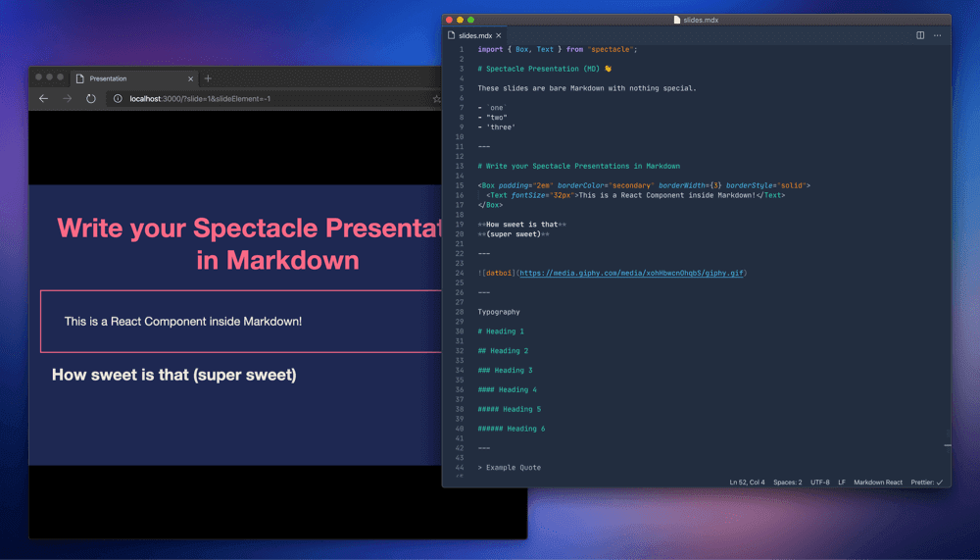Viewport: 980px width, 560px height.
Task: Click 'How sweet is that (super sweet)' slide text
Action: tap(173, 375)
